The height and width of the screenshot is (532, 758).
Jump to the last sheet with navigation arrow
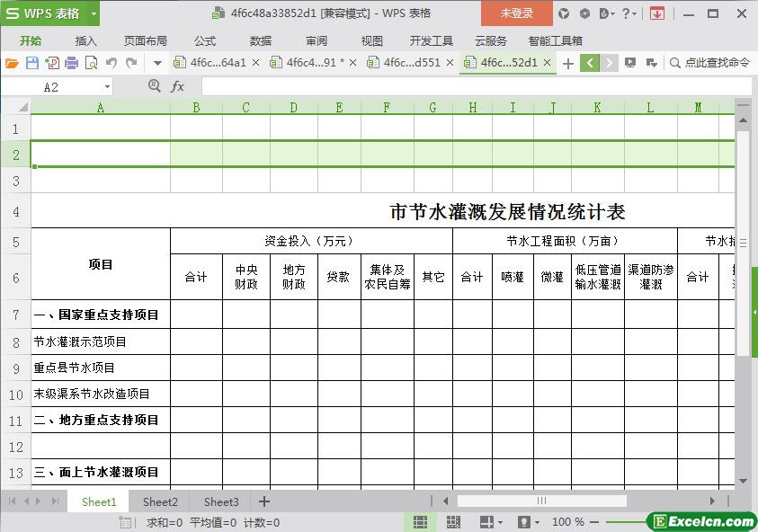point(56,501)
